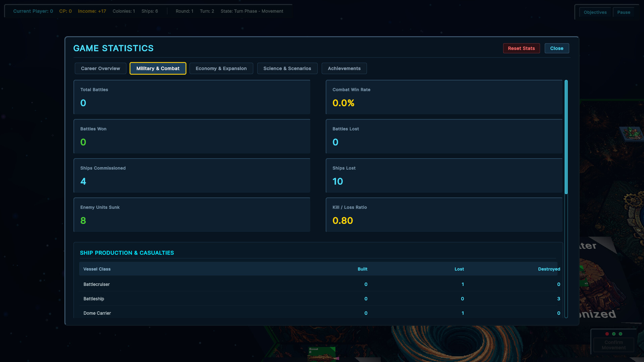Click the Battleship Destroyed value 3
Screen dimensions: 644x362
tap(558, 299)
